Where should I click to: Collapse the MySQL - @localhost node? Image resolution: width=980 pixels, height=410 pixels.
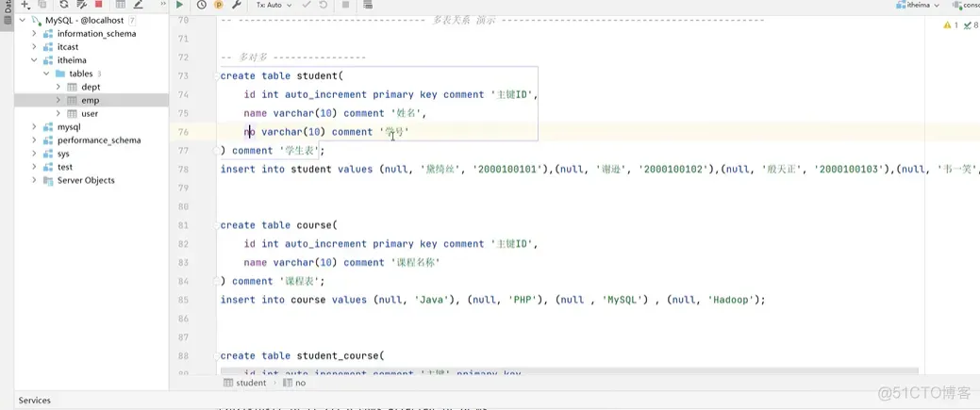tap(23, 21)
